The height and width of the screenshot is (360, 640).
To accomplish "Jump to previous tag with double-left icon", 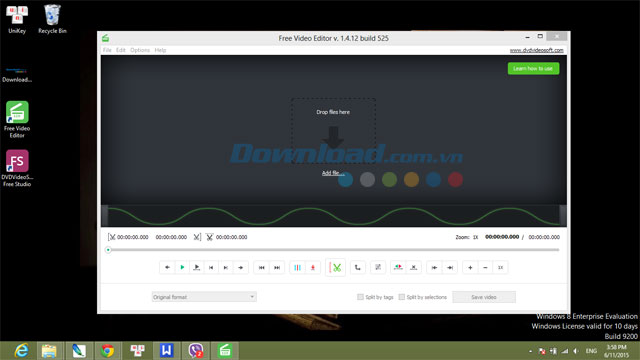I will click(x=262, y=267).
